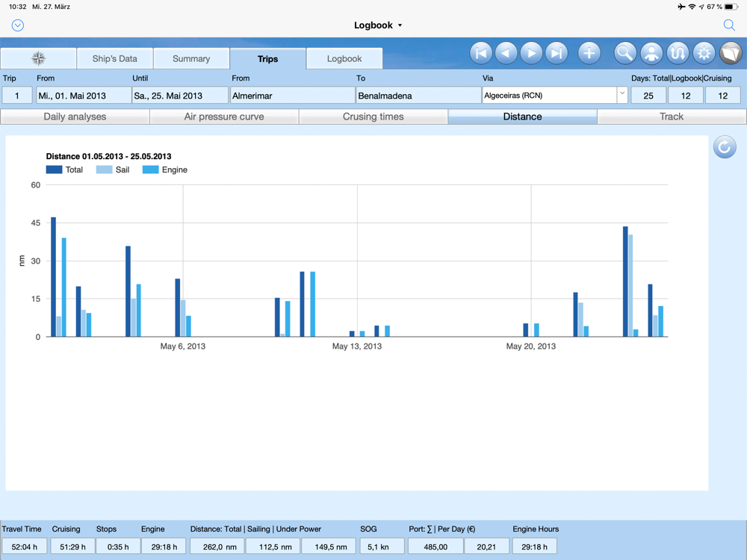Show the Air pressure curve view

[x=224, y=116]
